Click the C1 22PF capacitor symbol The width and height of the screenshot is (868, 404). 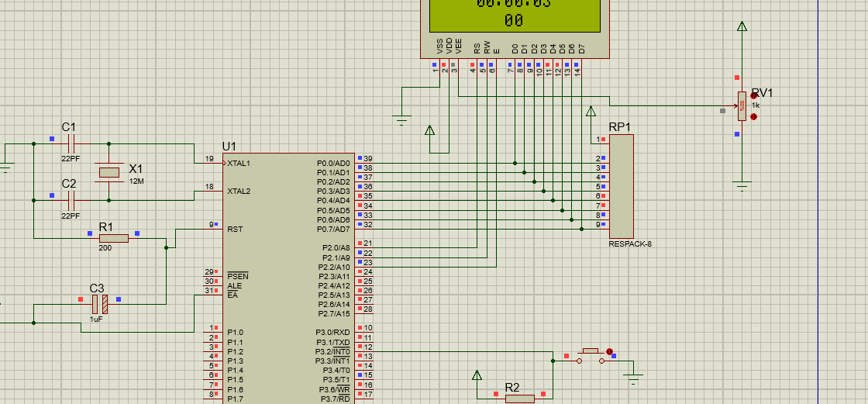[x=71, y=143]
